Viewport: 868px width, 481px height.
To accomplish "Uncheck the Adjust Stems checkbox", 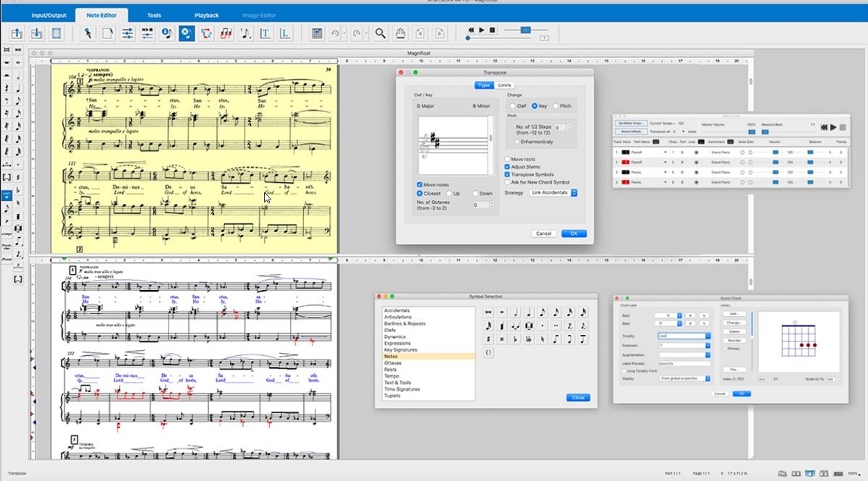I will coord(506,166).
